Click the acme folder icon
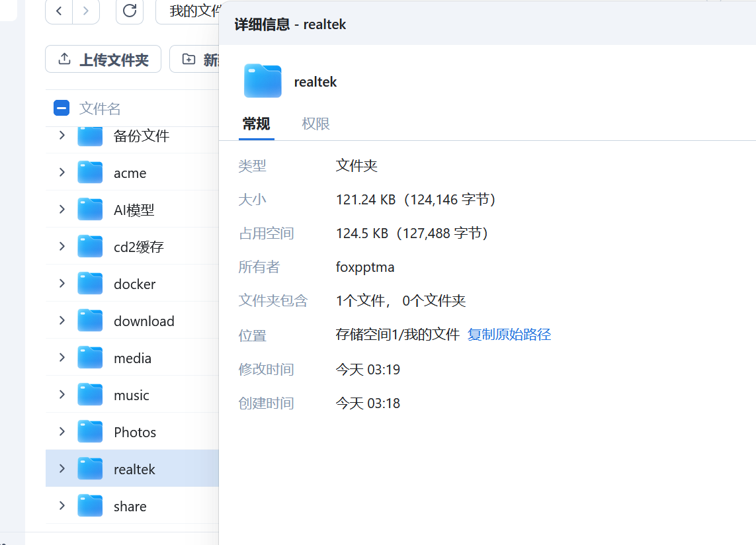756x545 pixels. 90,172
